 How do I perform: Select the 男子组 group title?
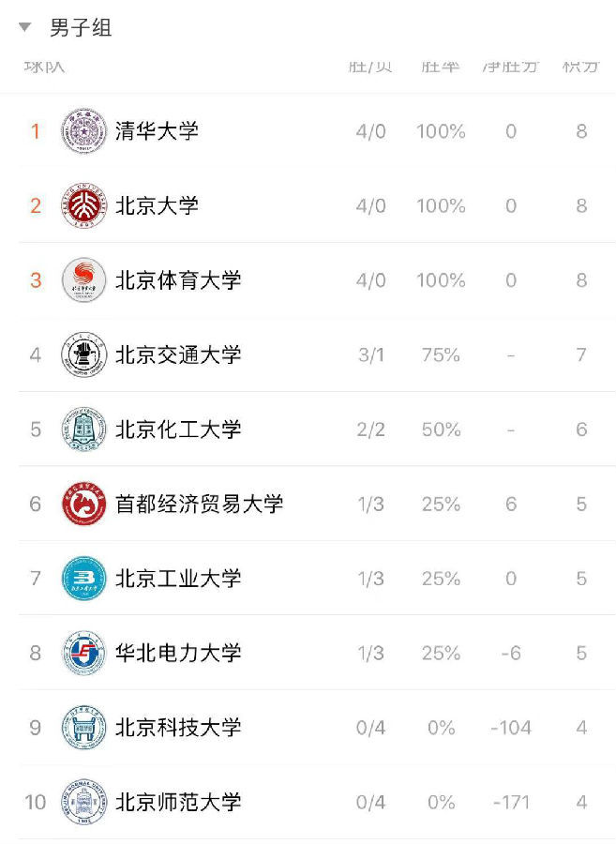81,27
